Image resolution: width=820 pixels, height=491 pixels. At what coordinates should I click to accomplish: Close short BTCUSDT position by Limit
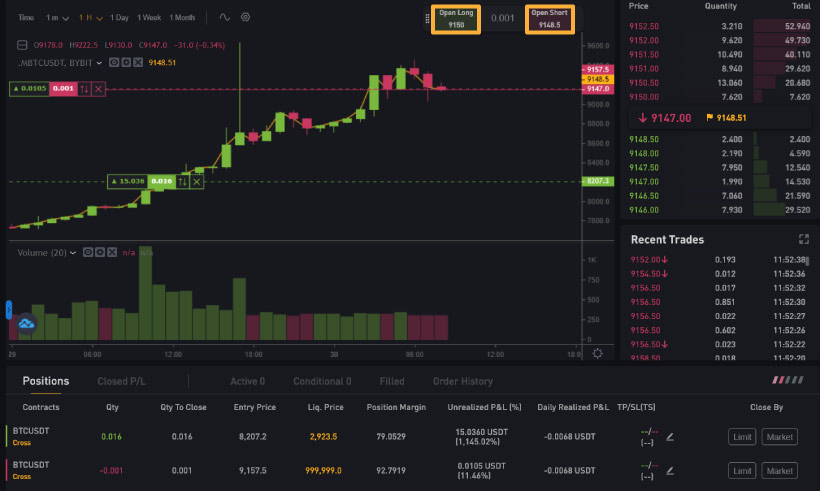click(742, 471)
